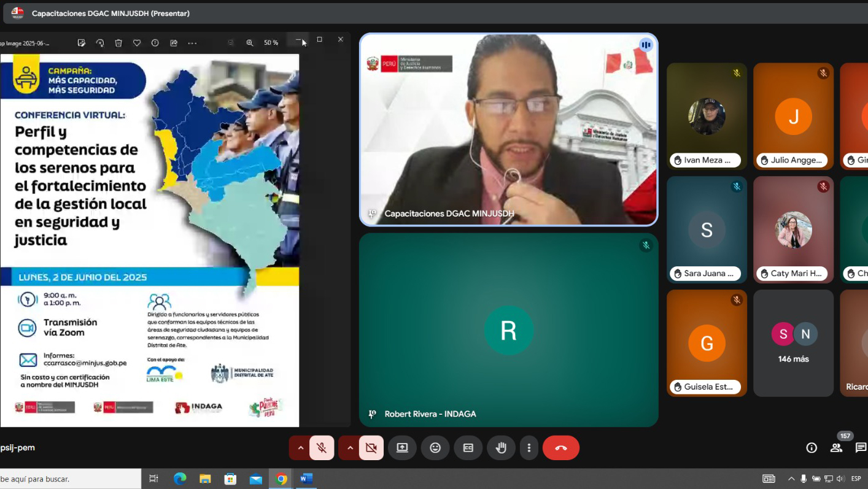Image resolution: width=868 pixels, height=489 pixels.
Task: Open the edit image tool in Photos
Action: pyautogui.click(x=81, y=42)
